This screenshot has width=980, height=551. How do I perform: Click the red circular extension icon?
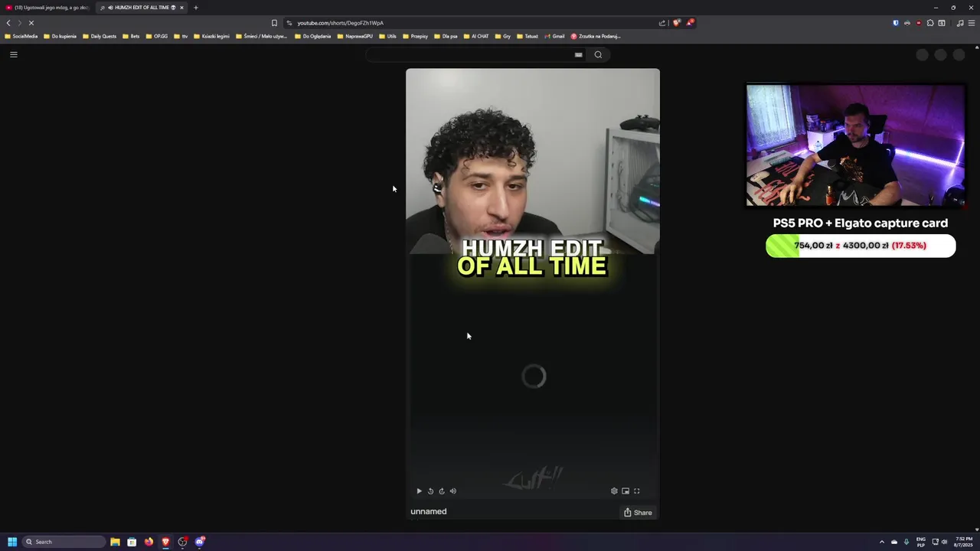(x=919, y=23)
